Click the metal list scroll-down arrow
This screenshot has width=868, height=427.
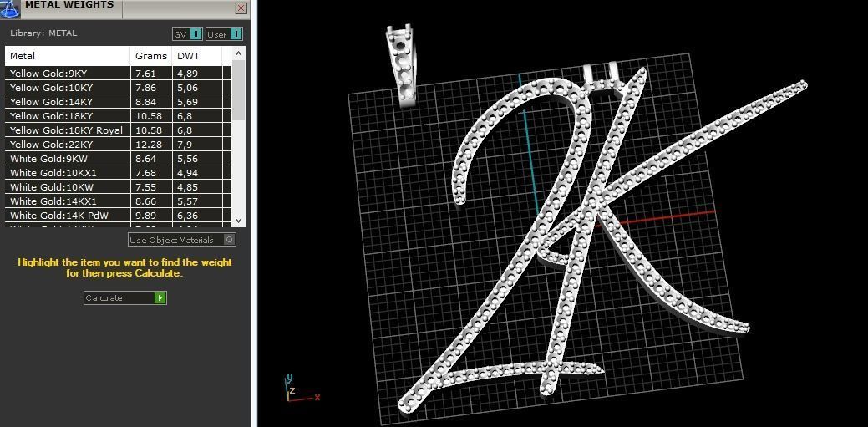click(239, 220)
